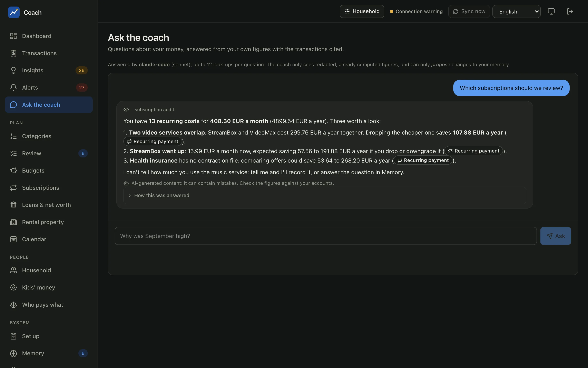Click the Memory brain icon
This screenshot has height=368, width=588.
tap(13, 353)
